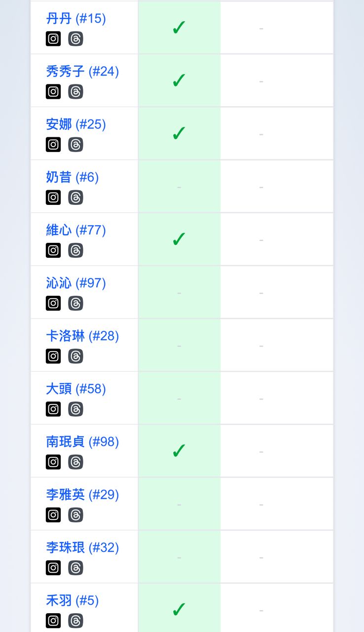This screenshot has width=364, height=632.
Task: Open Instagram icon for 禾羽 (#5)
Action: tap(53, 621)
